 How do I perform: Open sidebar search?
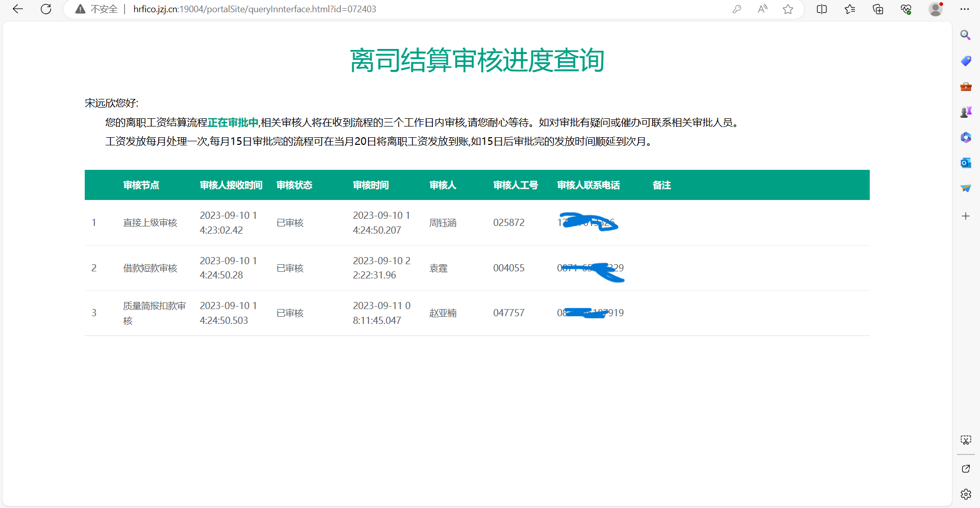pos(965,35)
